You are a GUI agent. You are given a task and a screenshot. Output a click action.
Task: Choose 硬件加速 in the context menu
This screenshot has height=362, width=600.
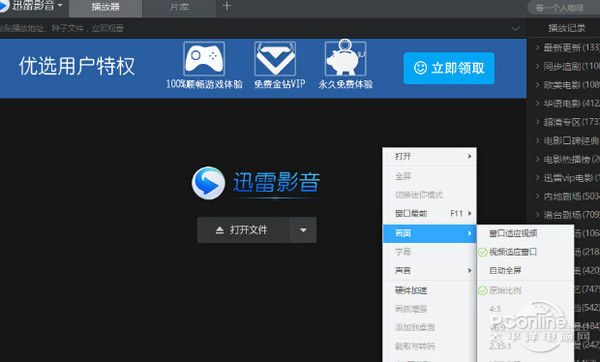[x=429, y=290]
